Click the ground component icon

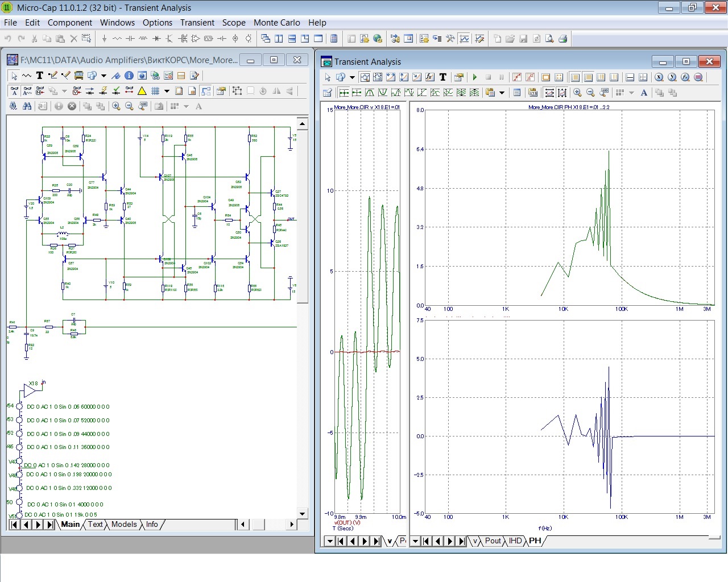(x=104, y=39)
